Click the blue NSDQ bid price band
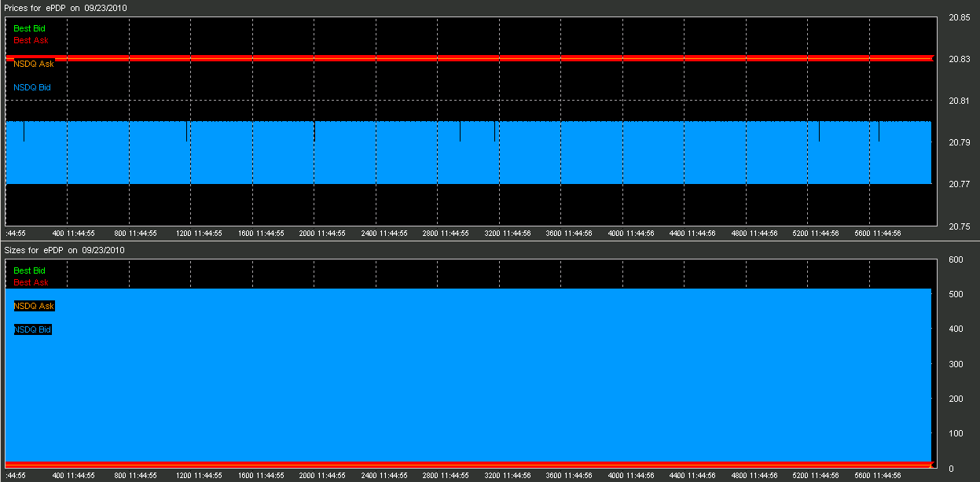 click(468, 153)
